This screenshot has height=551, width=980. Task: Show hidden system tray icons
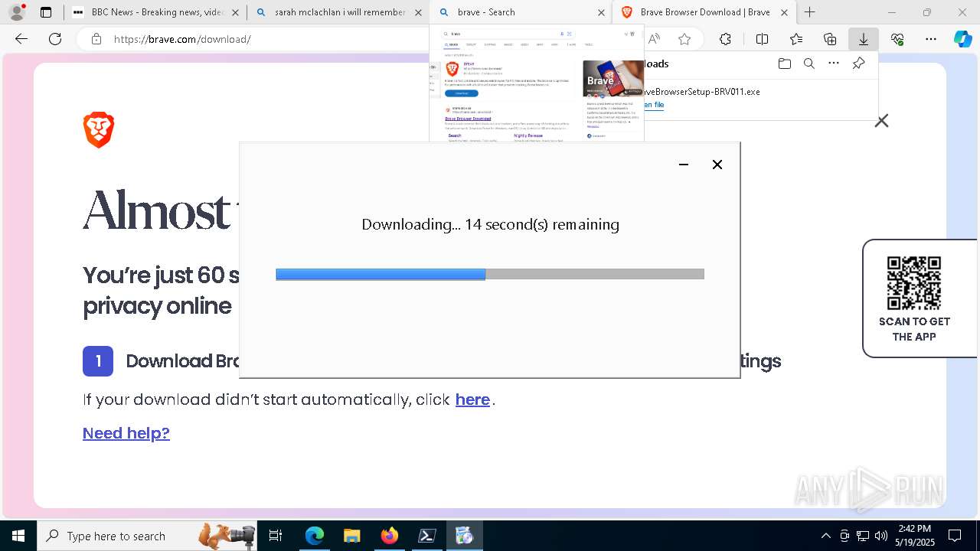point(825,536)
